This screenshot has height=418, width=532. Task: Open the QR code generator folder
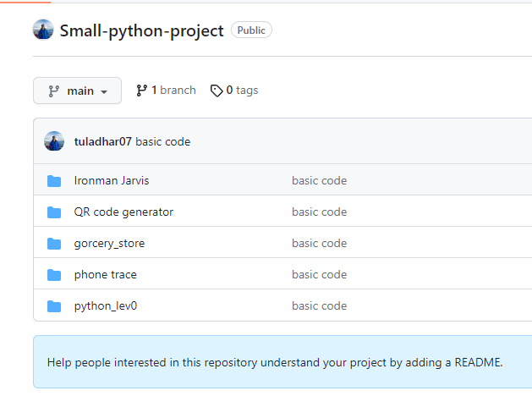tap(123, 212)
